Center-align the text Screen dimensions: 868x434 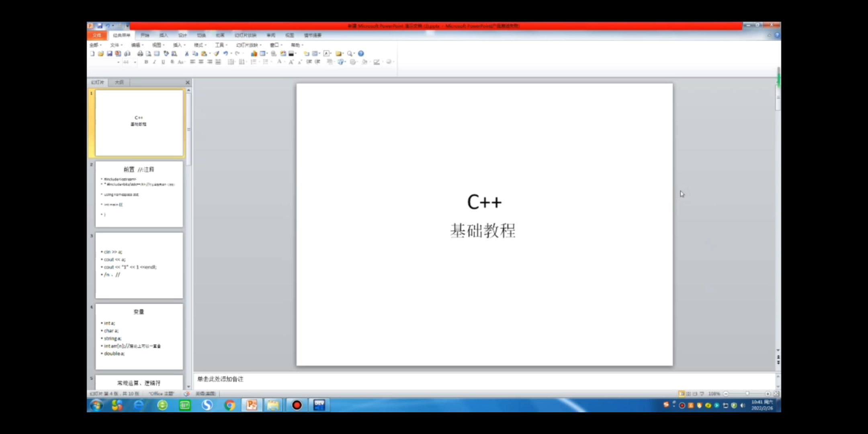[x=201, y=62]
